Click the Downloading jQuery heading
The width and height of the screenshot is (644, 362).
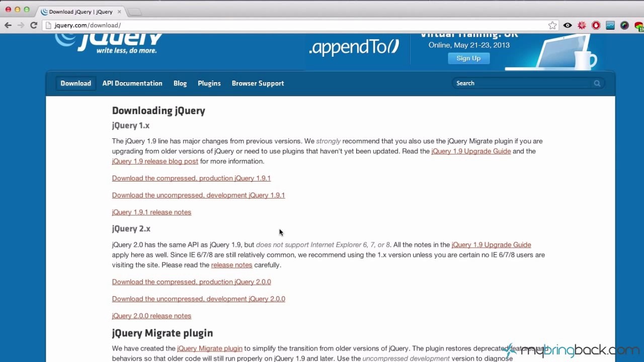point(158,111)
